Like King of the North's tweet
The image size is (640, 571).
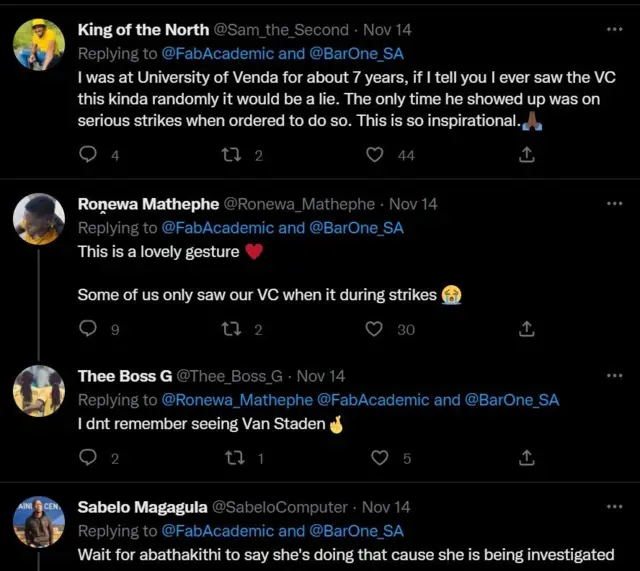(x=375, y=155)
